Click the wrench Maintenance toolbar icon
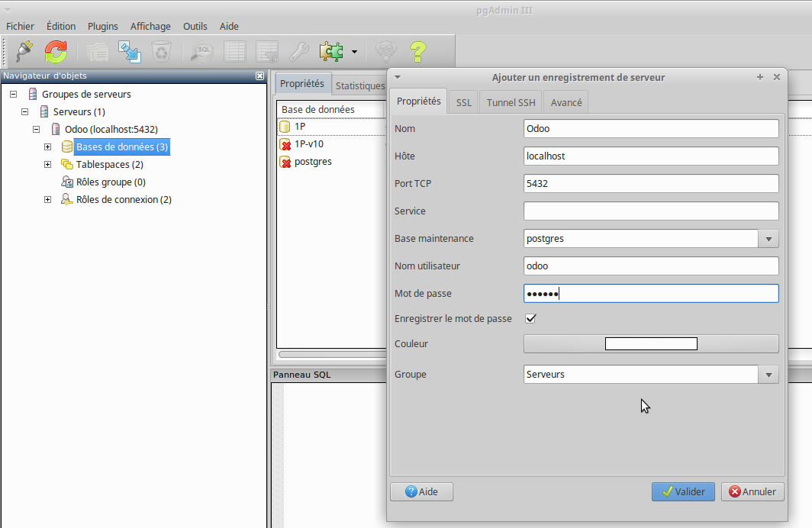The width and height of the screenshot is (812, 528). pyautogui.click(x=299, y=52)
